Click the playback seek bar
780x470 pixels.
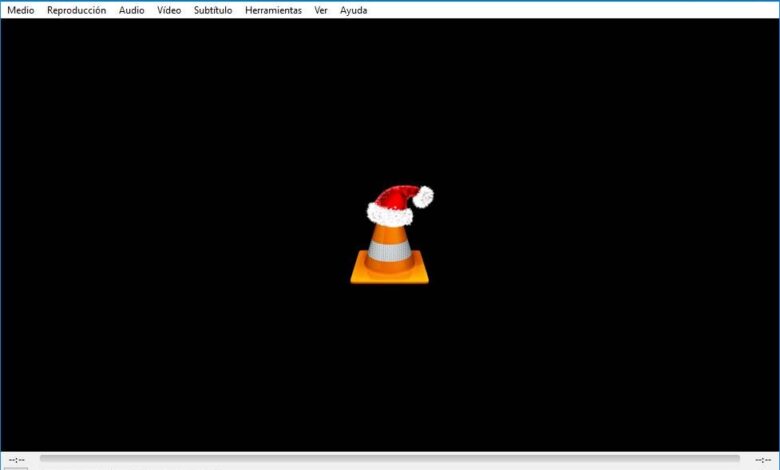pos(390,459)
